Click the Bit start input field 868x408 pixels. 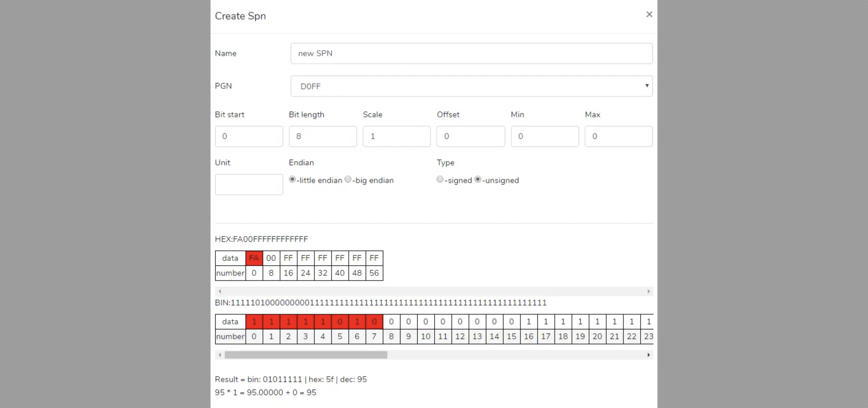249,136
